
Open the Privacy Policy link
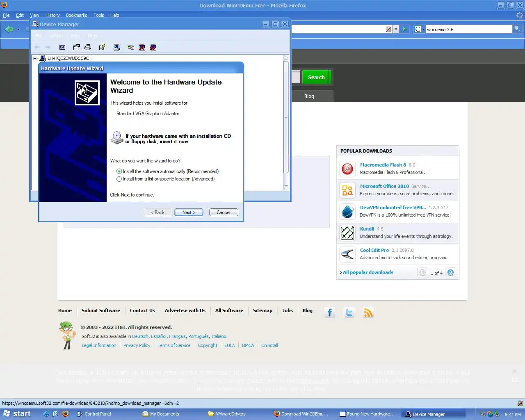137,345
